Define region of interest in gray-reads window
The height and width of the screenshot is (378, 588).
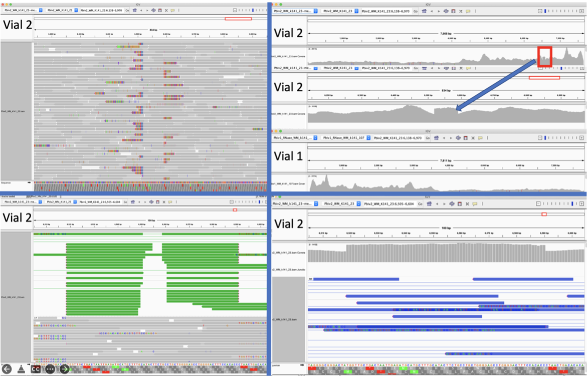(x=160, y=11)
